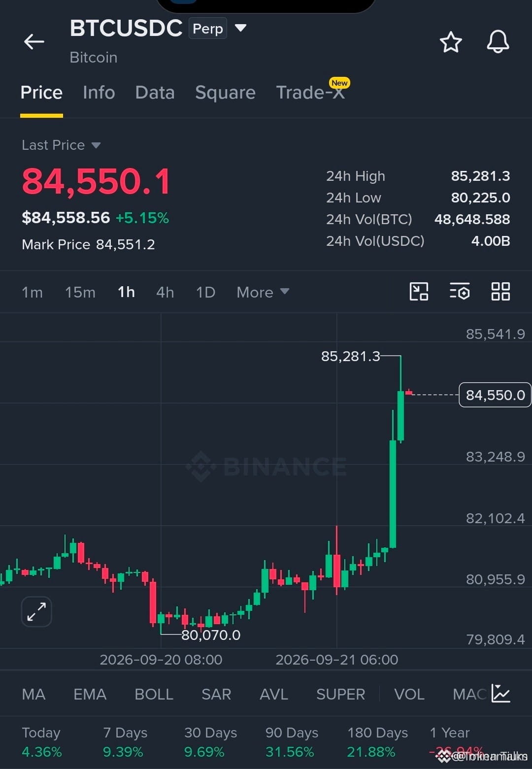This screenshot has height=769, width=532.
Task: Toggle the MA indicator
Action: [33, 694]
